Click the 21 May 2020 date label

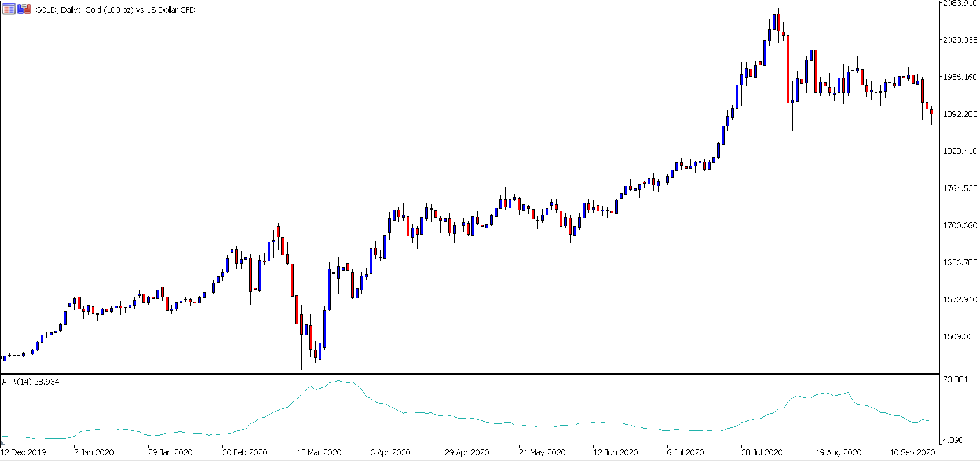click(x=542, y=452)
